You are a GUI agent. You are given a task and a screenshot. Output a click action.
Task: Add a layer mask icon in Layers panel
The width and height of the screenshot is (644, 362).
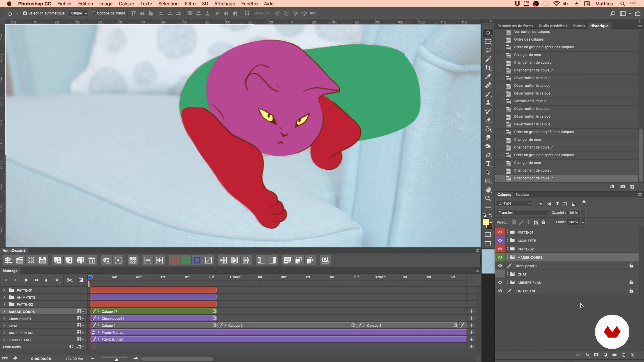tap(596, 355)
